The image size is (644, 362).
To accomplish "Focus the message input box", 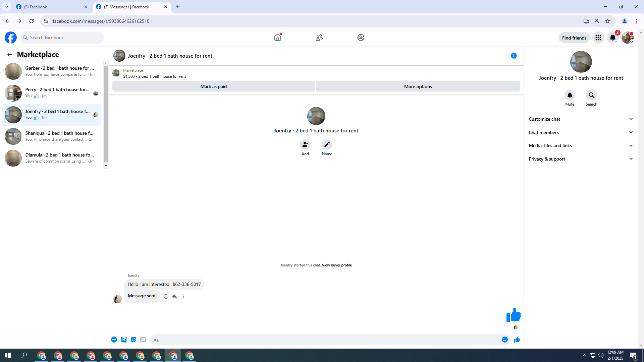I will tap(325, 340).
